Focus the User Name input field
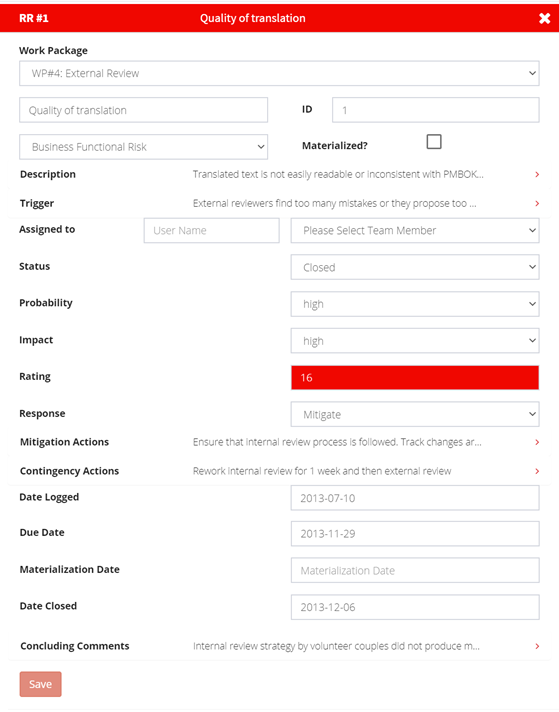 212,230
